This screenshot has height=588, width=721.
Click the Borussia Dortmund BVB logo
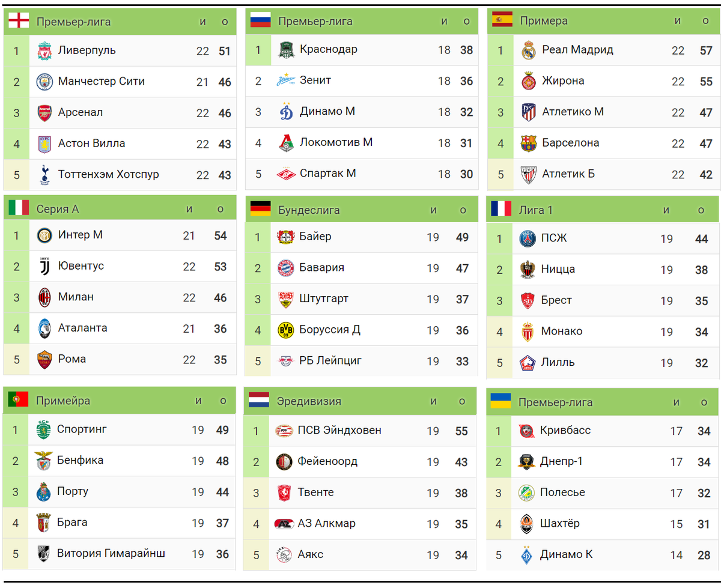[x=285, y=330]
